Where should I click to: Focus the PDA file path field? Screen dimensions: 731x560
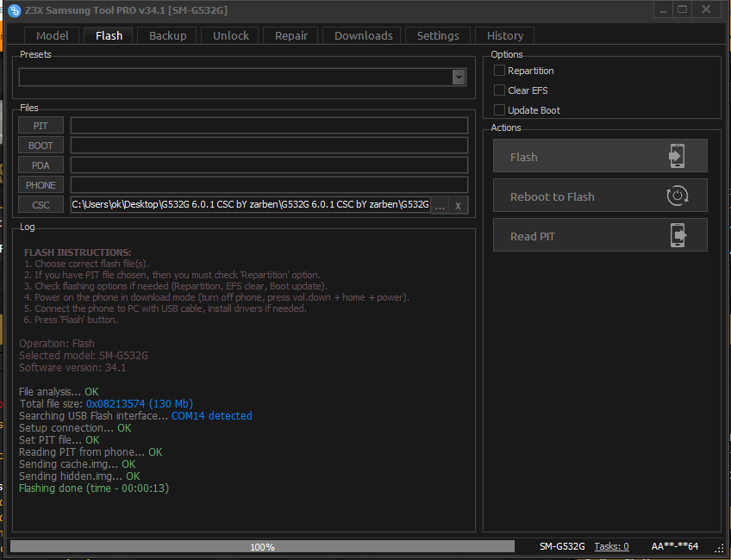[x=269, y=165]
